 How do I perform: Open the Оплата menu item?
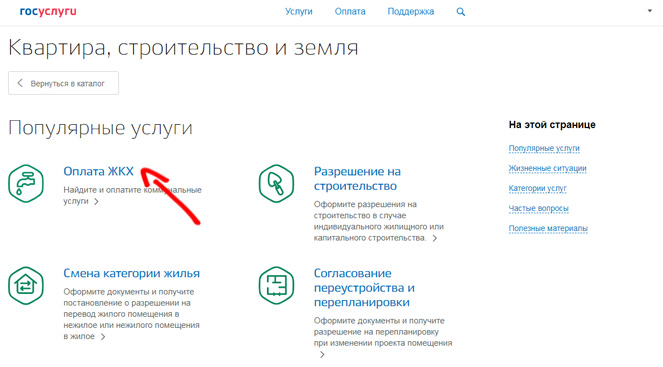coord(350,11)
